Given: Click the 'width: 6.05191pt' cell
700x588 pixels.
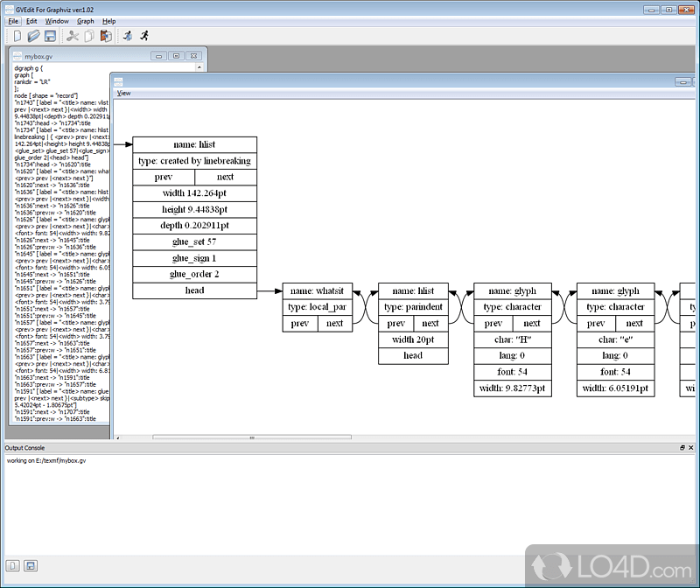Looking at the screenshot, I should [616, 388].
